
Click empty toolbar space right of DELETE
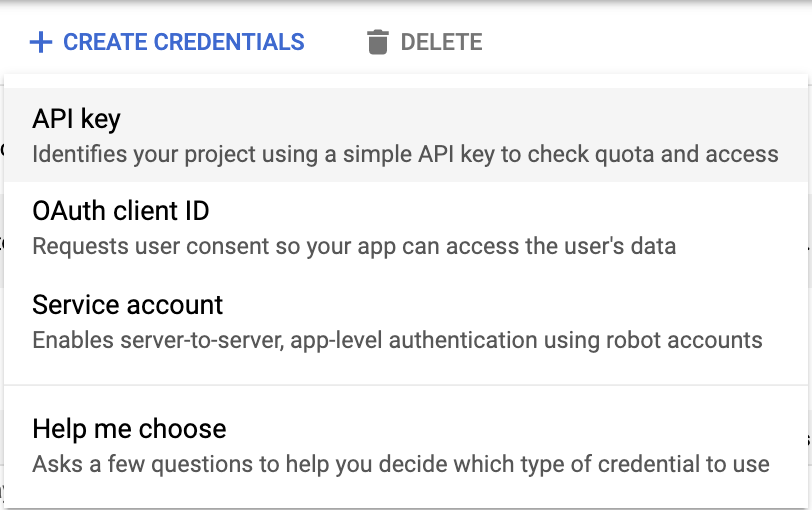(x=640, y=43)
